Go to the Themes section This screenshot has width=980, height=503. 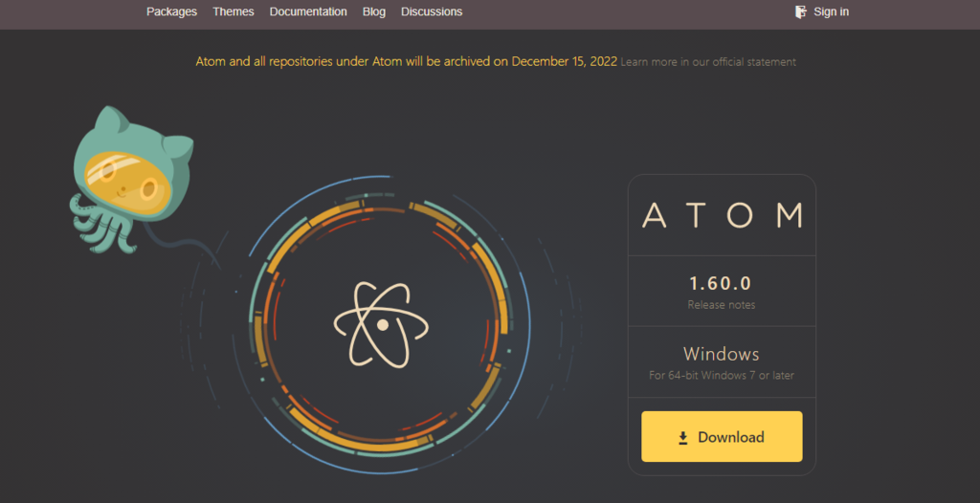click(x=234, y=11)
